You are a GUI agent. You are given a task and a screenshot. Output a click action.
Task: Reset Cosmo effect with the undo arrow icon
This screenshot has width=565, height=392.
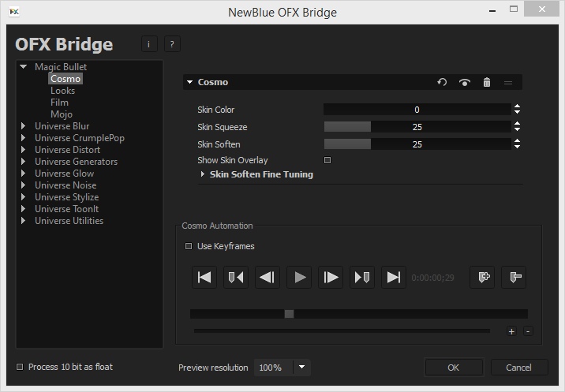point(442,83)
